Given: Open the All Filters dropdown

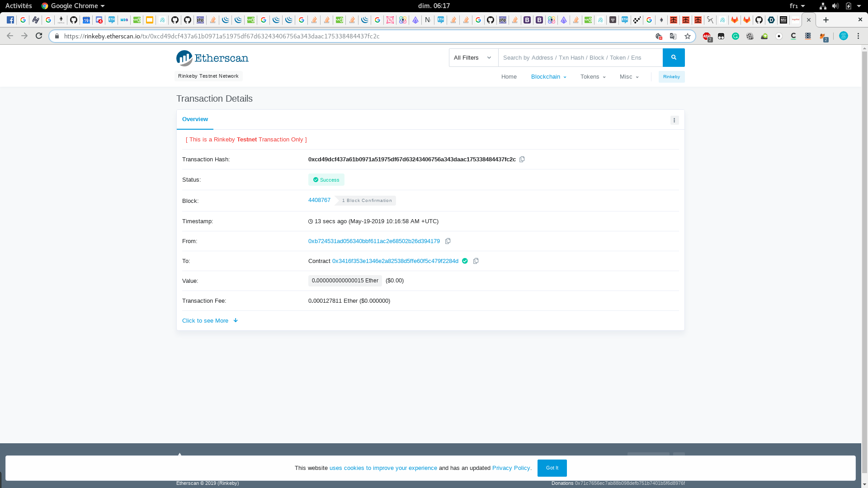Looking at the screenshot, I should [x=473, y=58].
